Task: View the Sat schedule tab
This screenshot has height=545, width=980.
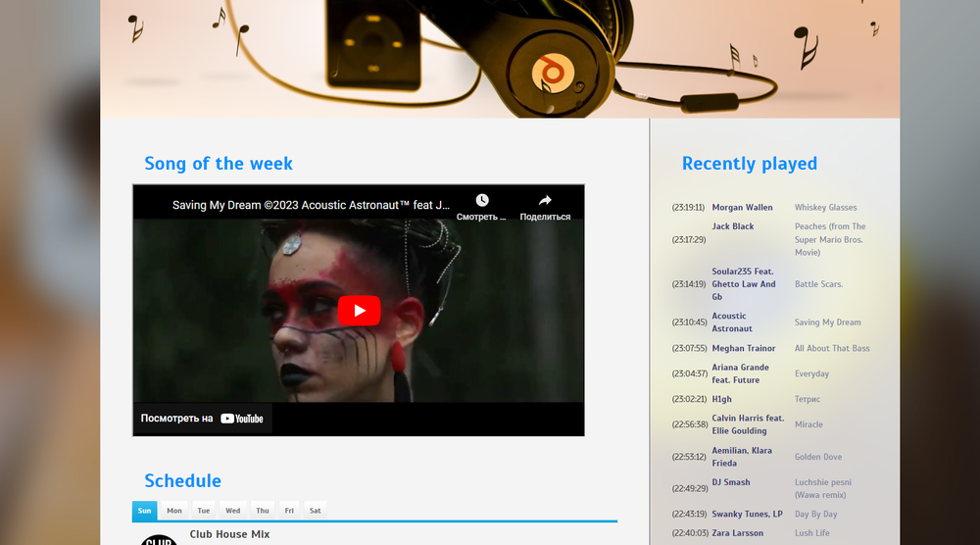Action: point(315,511)
